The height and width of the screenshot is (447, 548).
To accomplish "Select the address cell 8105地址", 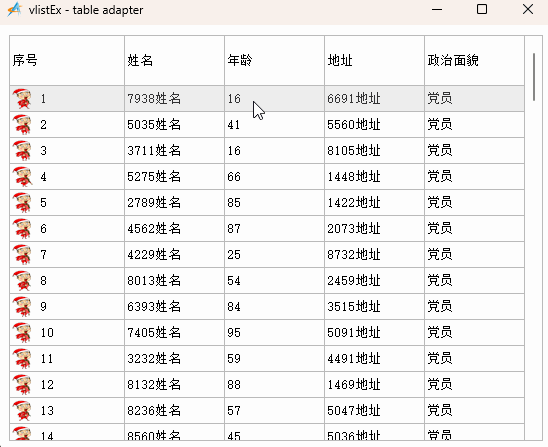I will point(374,151).
